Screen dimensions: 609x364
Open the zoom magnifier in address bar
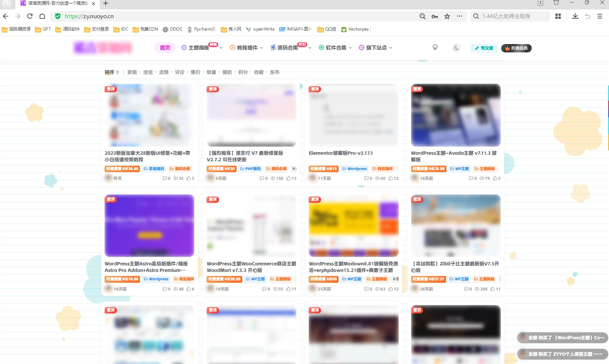422,16
